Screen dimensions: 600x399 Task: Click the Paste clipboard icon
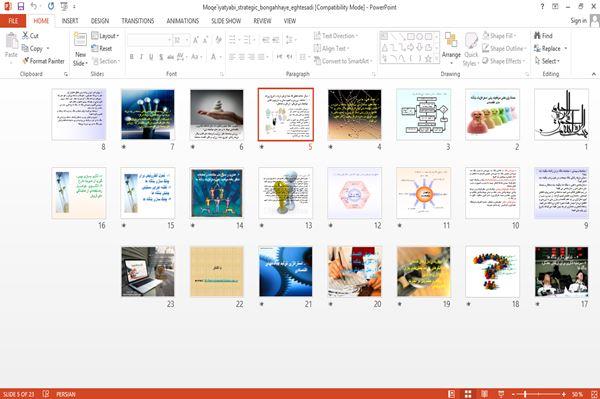11,41
